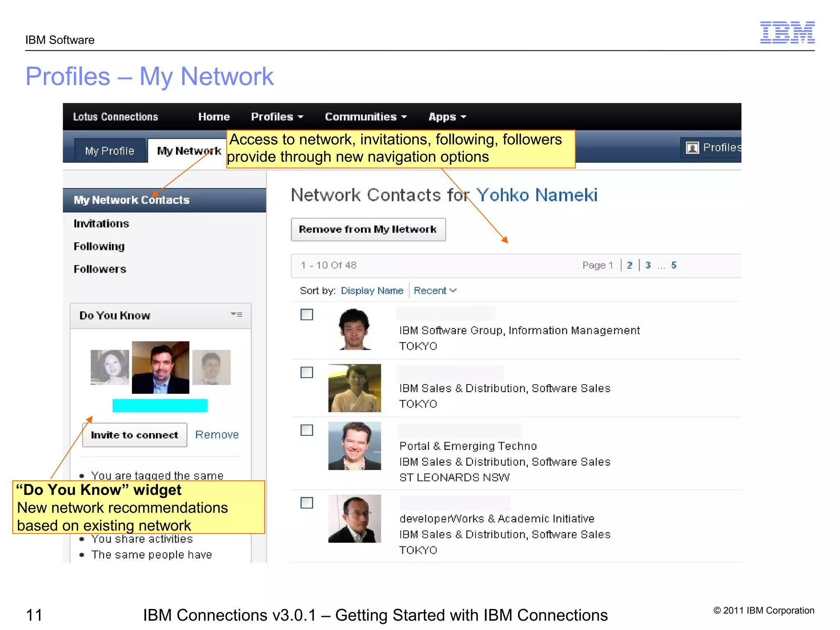Open photo of developerWorks contact
The image size is (840, 630).
tap(354, 518)
